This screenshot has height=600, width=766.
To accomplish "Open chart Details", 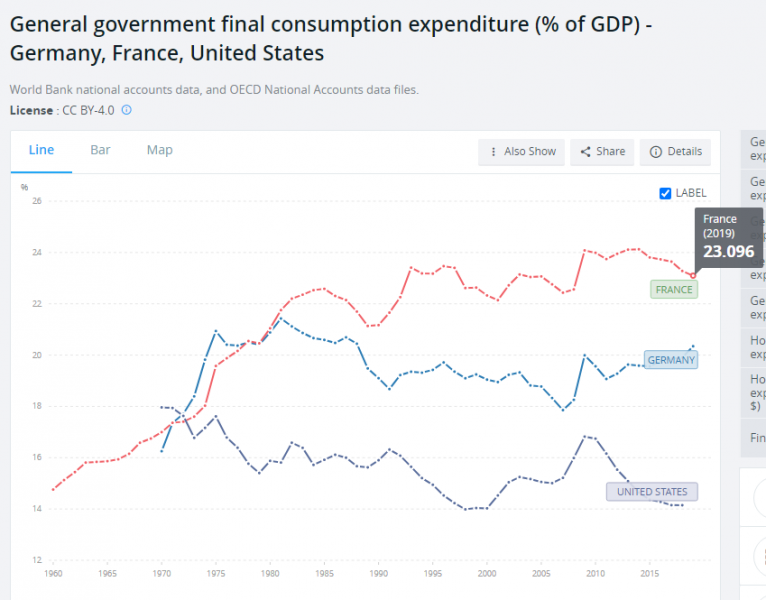I will (x=676, y=151).
